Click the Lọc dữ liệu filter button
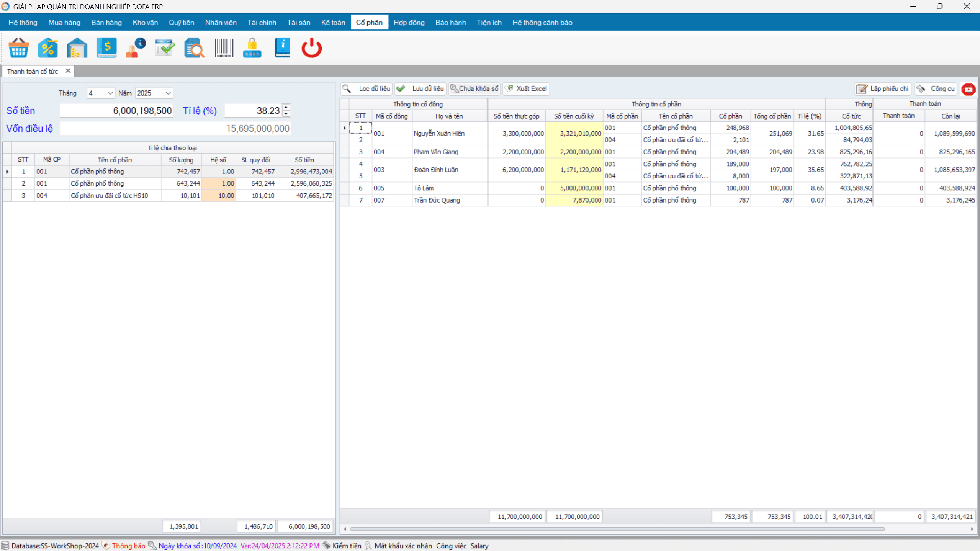980x551 pixels. click(366, 89)
